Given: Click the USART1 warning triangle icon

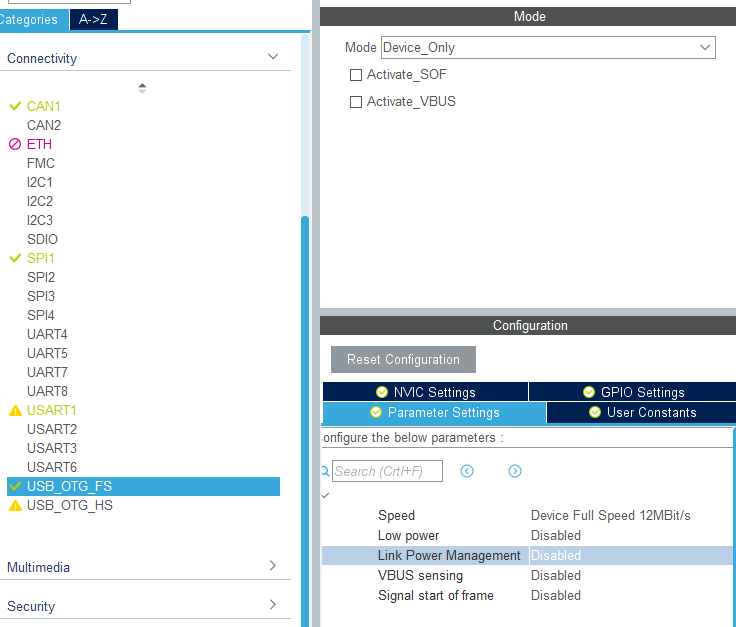Looking at the screenshot, I should click(15, 411).
